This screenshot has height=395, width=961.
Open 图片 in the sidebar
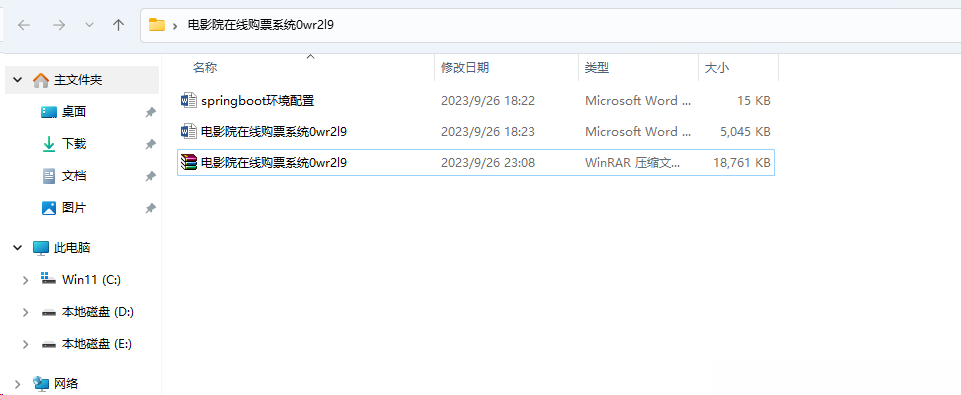click(74, 208)
